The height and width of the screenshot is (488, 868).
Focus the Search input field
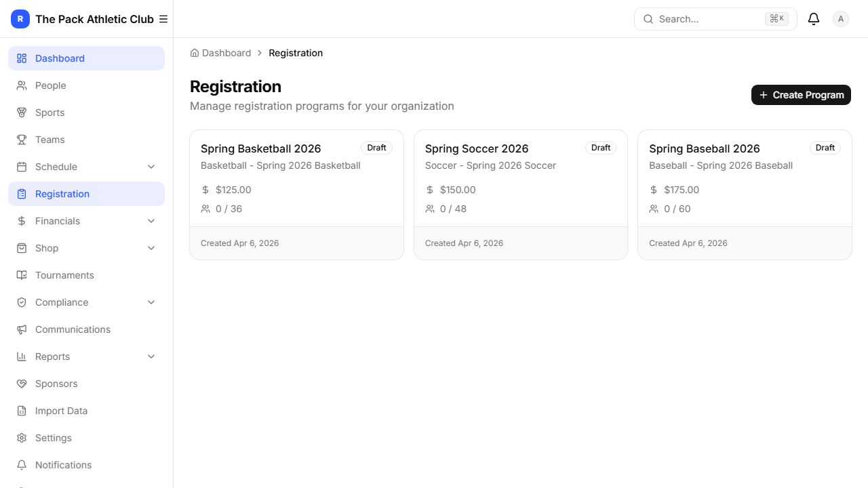pyautogui.click(x=715, y=19)
